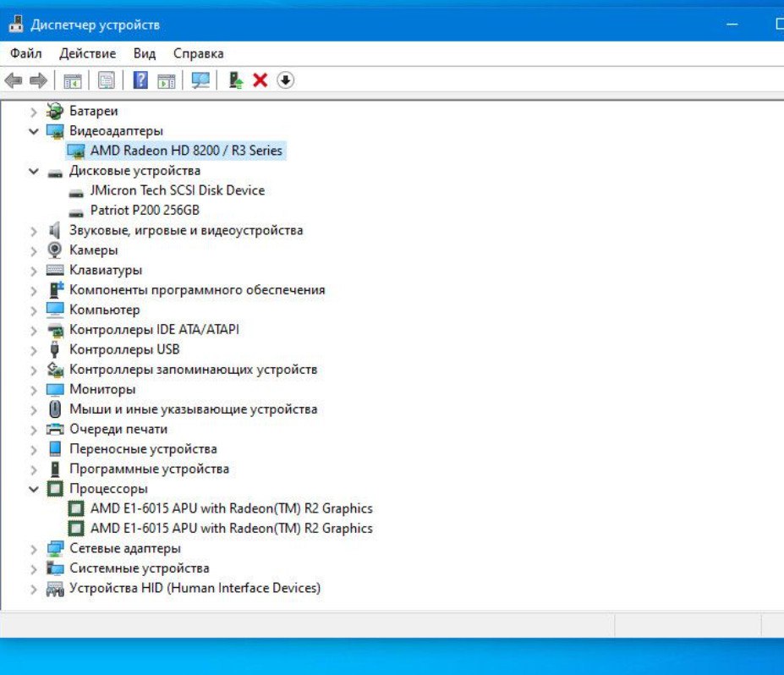Click the Очереди печати printer icon

click(x=55, y=429)
